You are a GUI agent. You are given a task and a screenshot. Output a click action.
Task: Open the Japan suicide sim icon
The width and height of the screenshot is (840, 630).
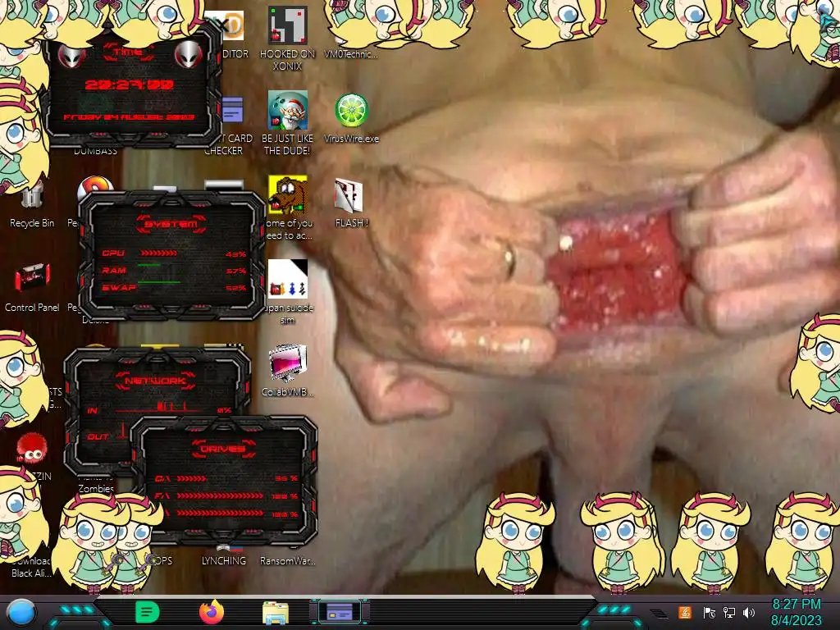[x=288, y=280]
